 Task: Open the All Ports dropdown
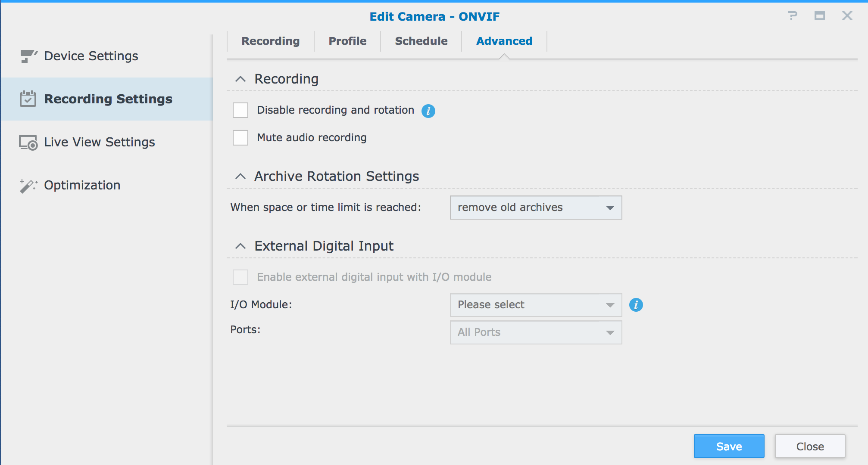click(x=536, y=332)
